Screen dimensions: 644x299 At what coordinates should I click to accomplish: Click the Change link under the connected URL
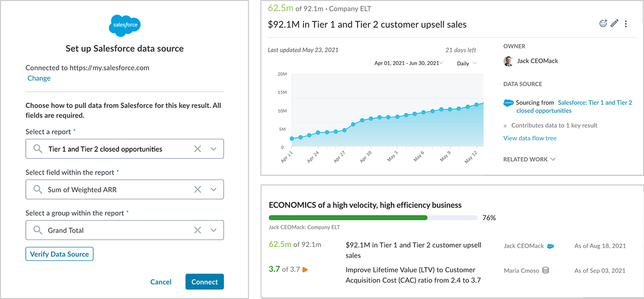click(x=39, y=78)
